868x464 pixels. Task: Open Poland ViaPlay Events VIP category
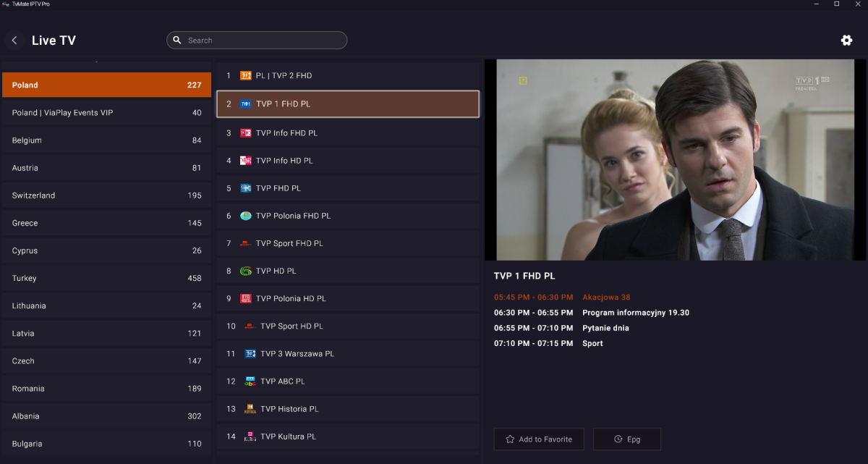click(106, 113)
